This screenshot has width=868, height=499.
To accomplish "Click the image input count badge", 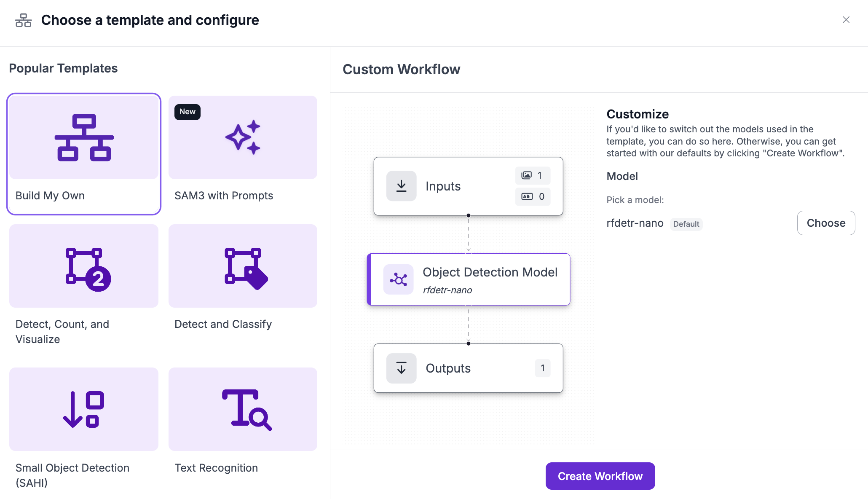I will (533, 175).
